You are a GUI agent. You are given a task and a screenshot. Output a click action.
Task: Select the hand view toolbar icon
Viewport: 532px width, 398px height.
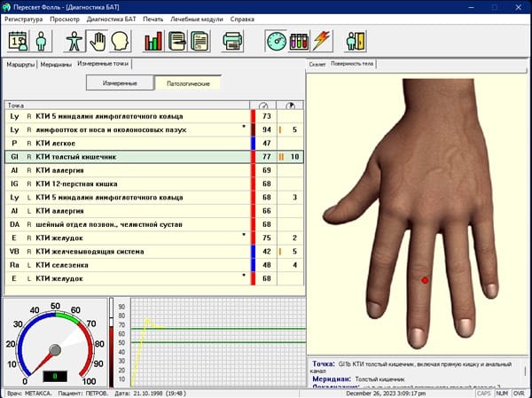pyautogui.click(x=98, y=40)
